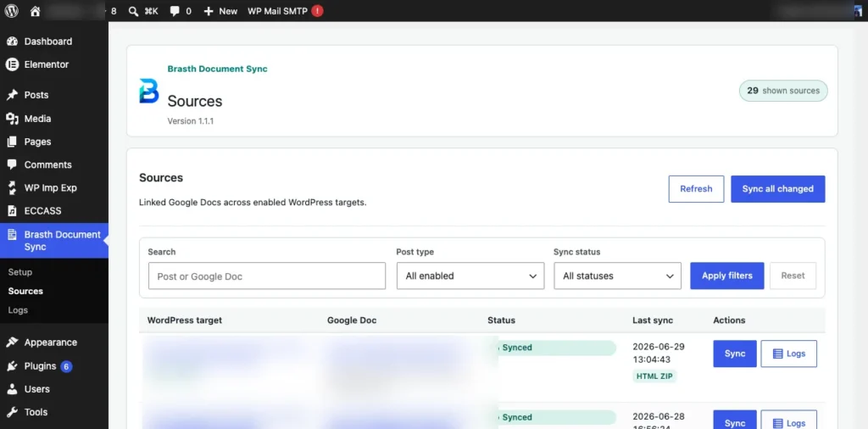Focus the Post or Google Doc search field
This screenshot has width=868, height=429.
pos(267,276)
